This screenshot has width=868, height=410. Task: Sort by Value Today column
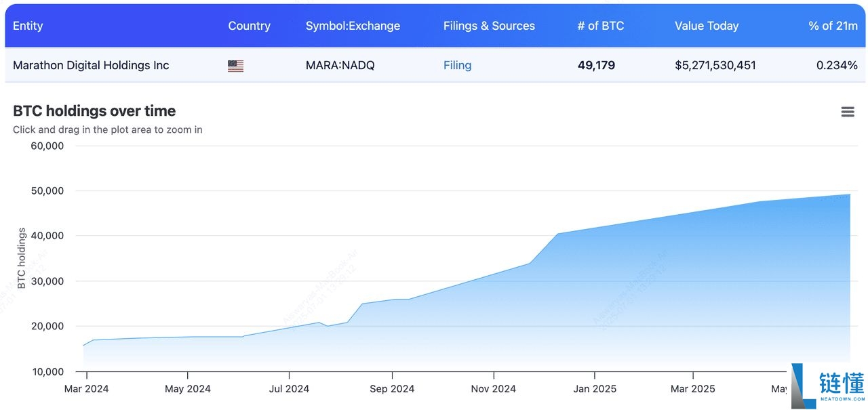[706, 26]
